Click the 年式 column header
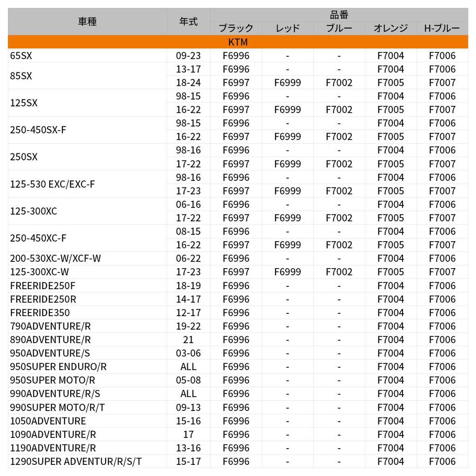Screen dimensions: 476x476 188,21
